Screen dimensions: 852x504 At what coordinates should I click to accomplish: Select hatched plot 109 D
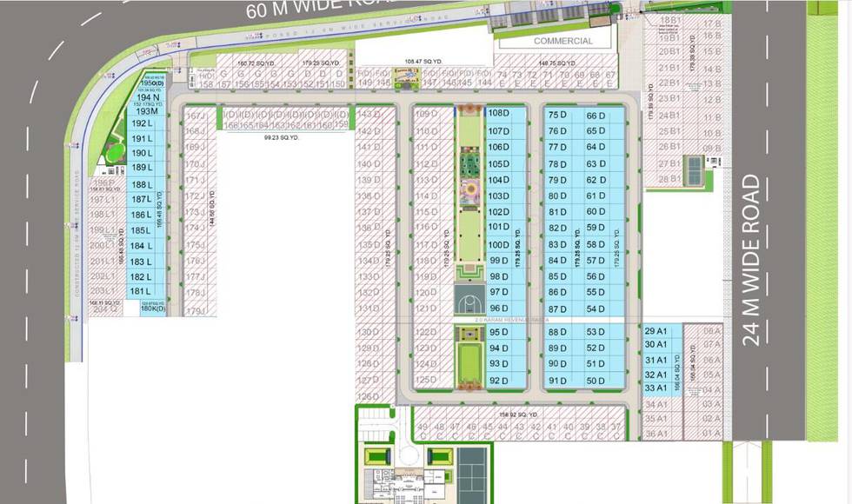pyautogui.click(x=433, y=114)
